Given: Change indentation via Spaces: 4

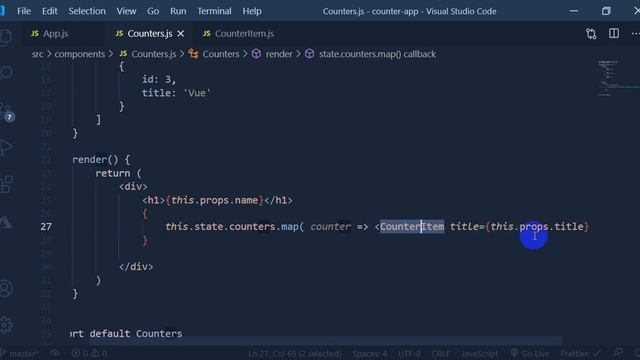Looking at the screenshot, I should [x=369, y=353].
